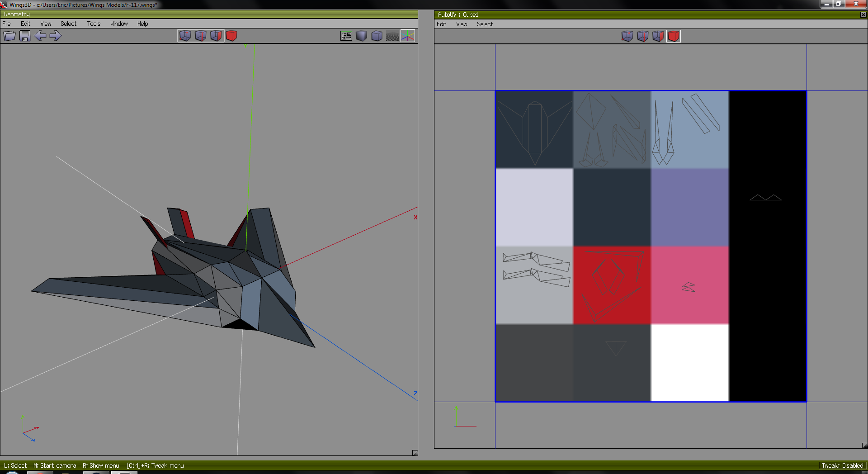868x474 pixels.
Task: Click the 'Tweak: Disabled' status indicator
Action: click(842, 465)
